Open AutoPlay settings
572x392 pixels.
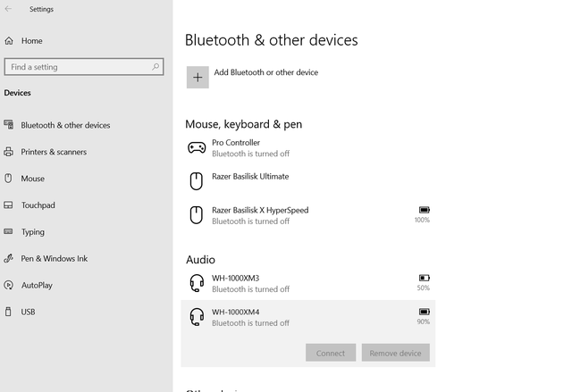point(37,285)
